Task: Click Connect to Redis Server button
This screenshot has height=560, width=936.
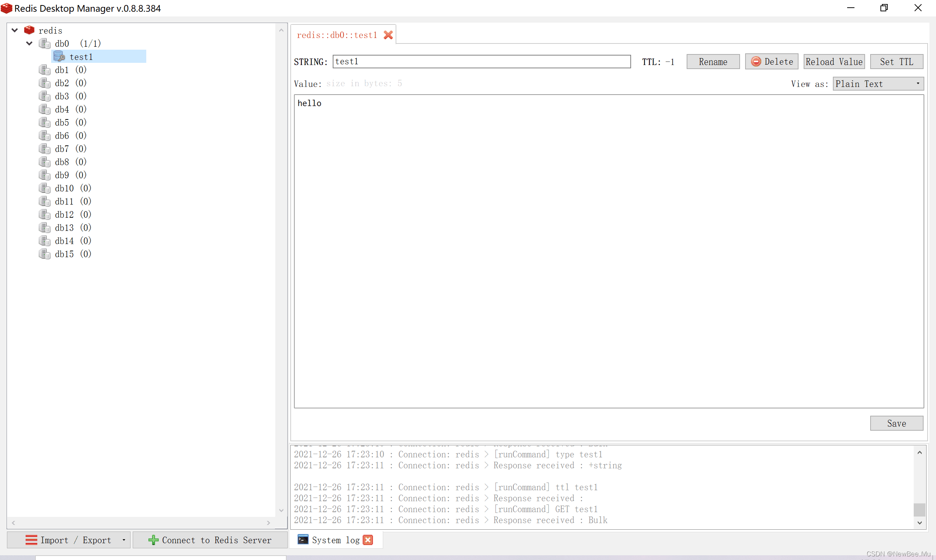Action: pos(210,540)
